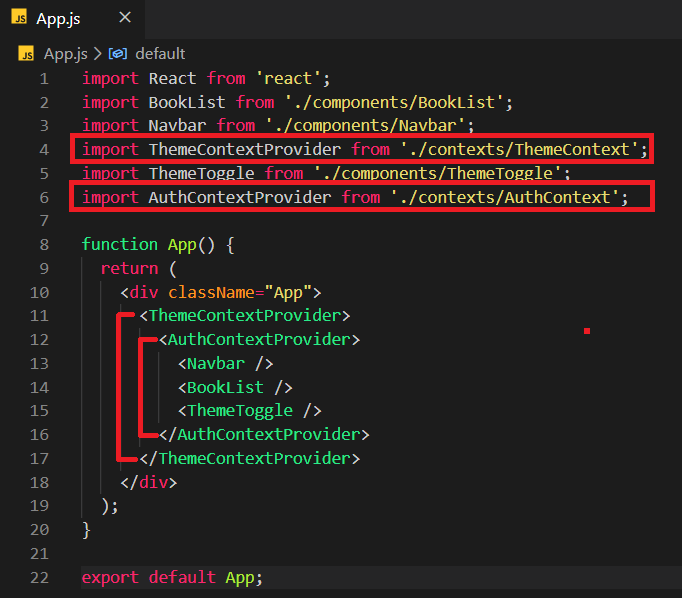Open the default symbol breadcrumb
The height and width of the screenshot is (598, 682).
[160, 54]
